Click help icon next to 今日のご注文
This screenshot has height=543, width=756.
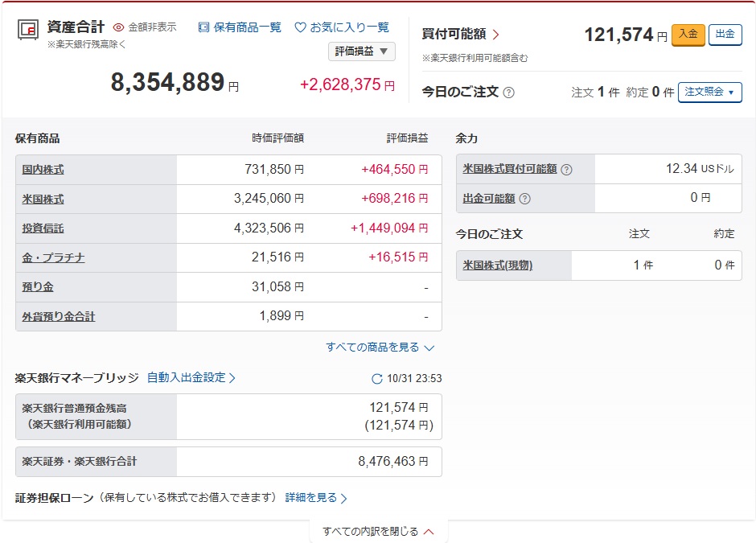point(508,93)
